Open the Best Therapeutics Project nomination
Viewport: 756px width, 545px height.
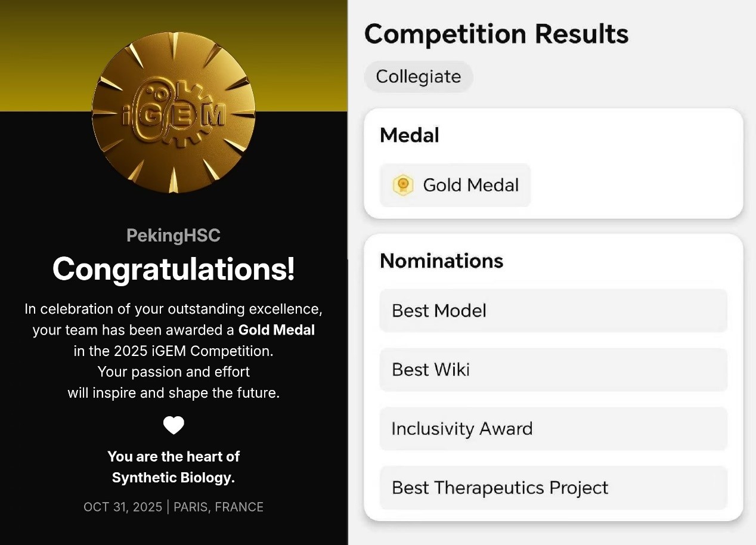pos(553,488)
